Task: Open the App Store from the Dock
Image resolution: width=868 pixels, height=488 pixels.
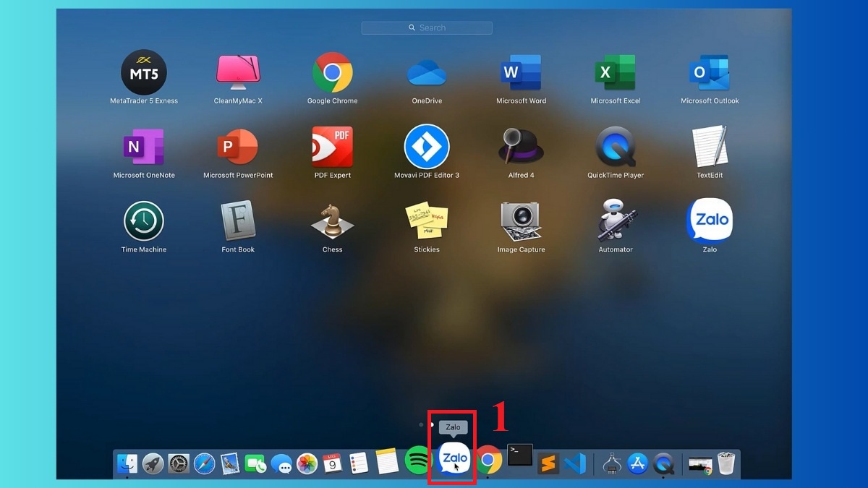Action: 637,463
